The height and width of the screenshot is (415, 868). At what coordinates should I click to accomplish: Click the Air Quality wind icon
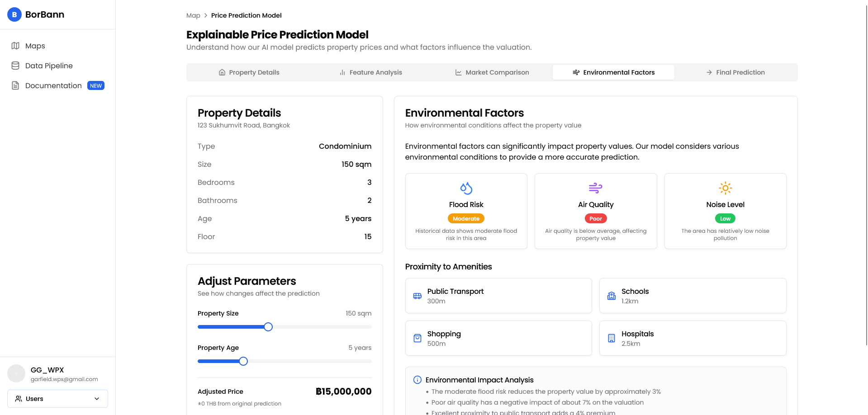[x=595, y=188]
